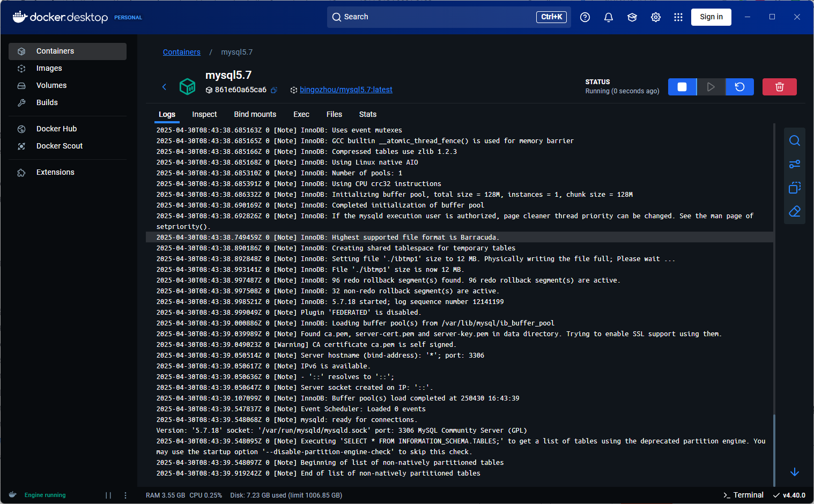Select the Logs tab
Image resolution: width=814 pixels, height=504 pixels.
click(x=167, y=114)
